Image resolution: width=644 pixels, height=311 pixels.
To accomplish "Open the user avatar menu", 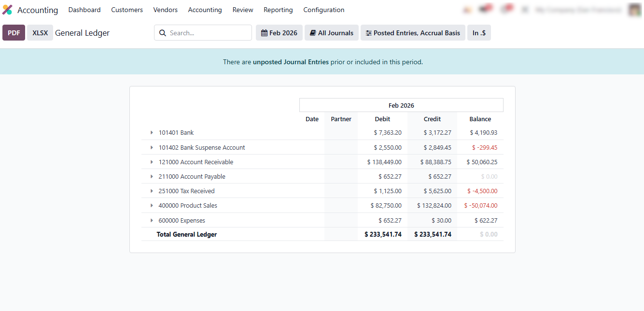I will (x=635, y=10).
